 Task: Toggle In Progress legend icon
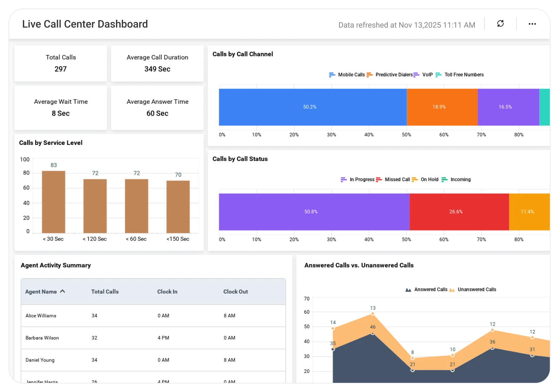coord(344,179)
